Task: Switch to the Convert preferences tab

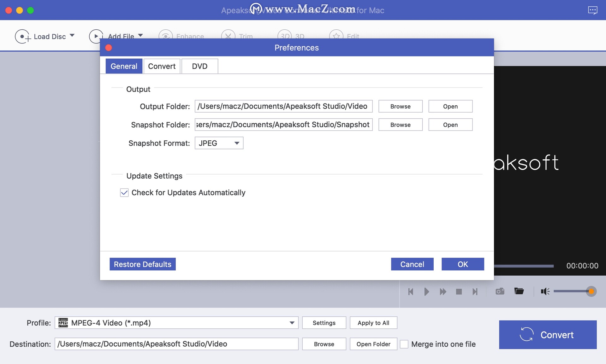Action: [x=162, y=66]
